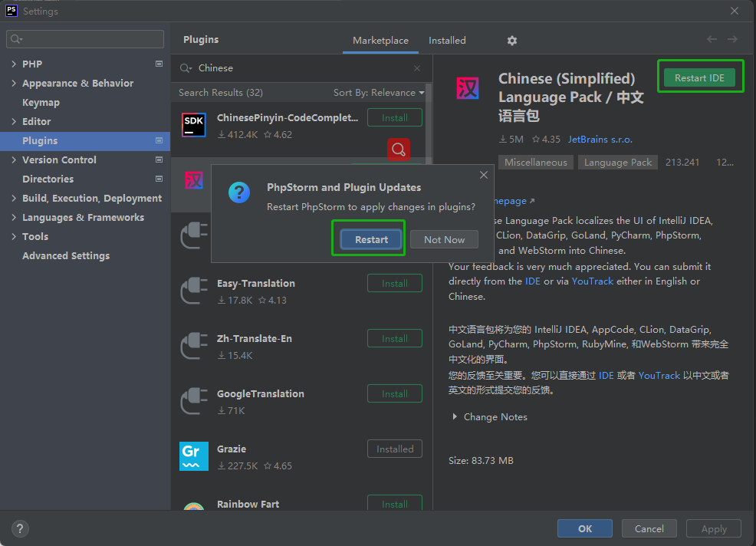The image size is (756, 546).
Task: Select Keymap in settings tree
Action: click(x=41, y=102)
